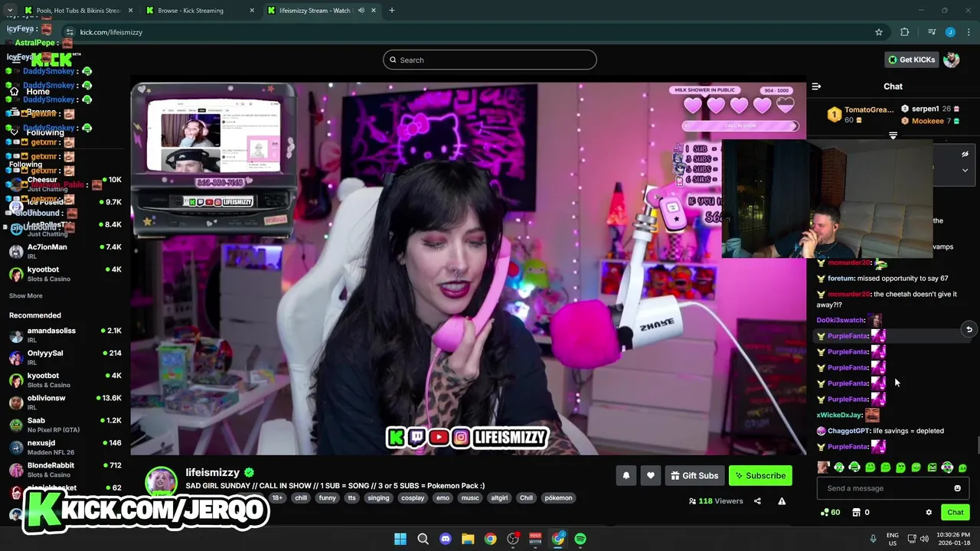Open OnlyyySal recommended channel
The width and height of the screenshot is (980, 551).
pos(65,357)
